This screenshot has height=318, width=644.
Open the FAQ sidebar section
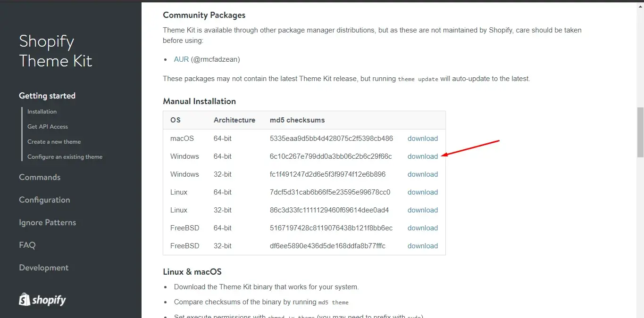[x=27, y=245]
